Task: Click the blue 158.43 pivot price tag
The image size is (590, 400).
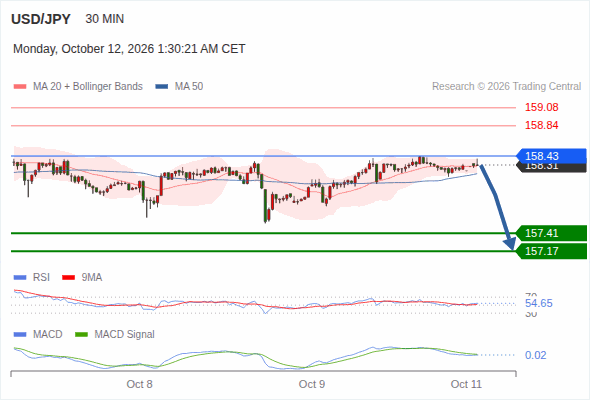Action: point(551,156)
